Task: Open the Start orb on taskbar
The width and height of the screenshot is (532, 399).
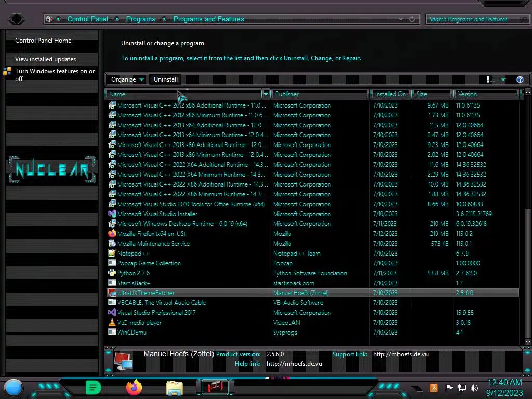Action: (14, 388)
